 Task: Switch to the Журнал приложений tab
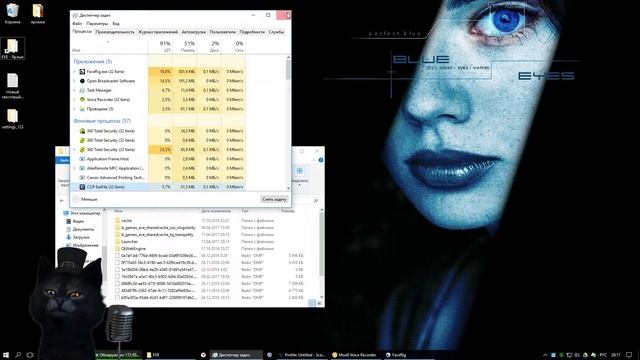click(158, 32)
